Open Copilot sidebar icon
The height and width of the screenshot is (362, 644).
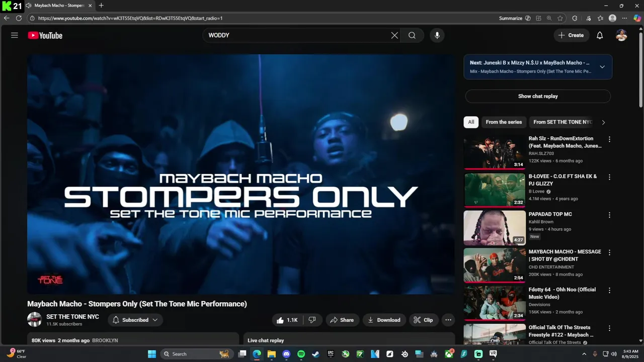(637, 18)
